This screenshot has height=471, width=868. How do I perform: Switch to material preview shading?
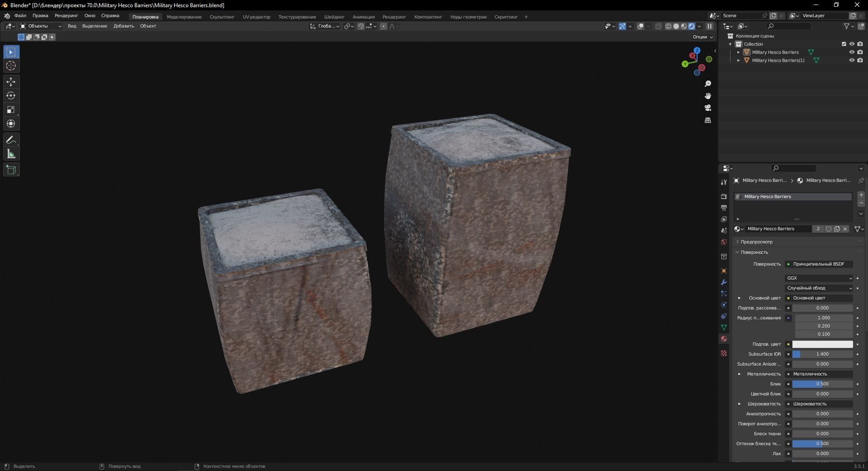[684, 26]
